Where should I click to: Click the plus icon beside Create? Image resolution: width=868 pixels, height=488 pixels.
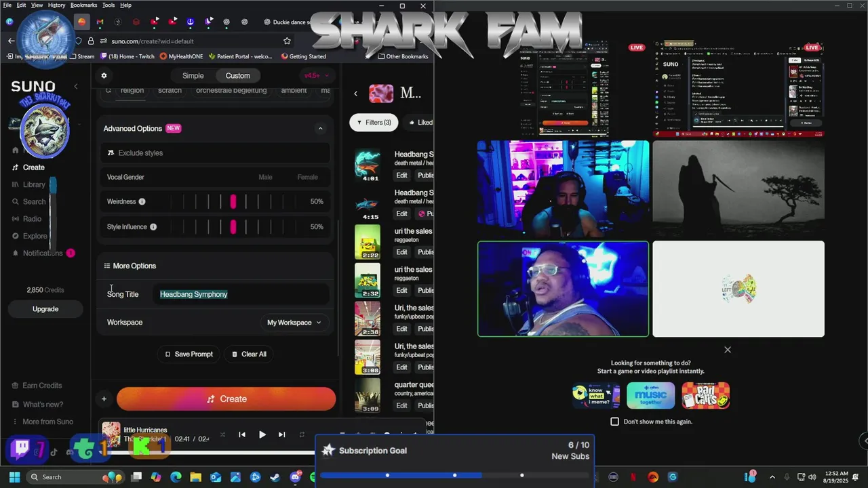pyautogui.click(x=104, y=399)
